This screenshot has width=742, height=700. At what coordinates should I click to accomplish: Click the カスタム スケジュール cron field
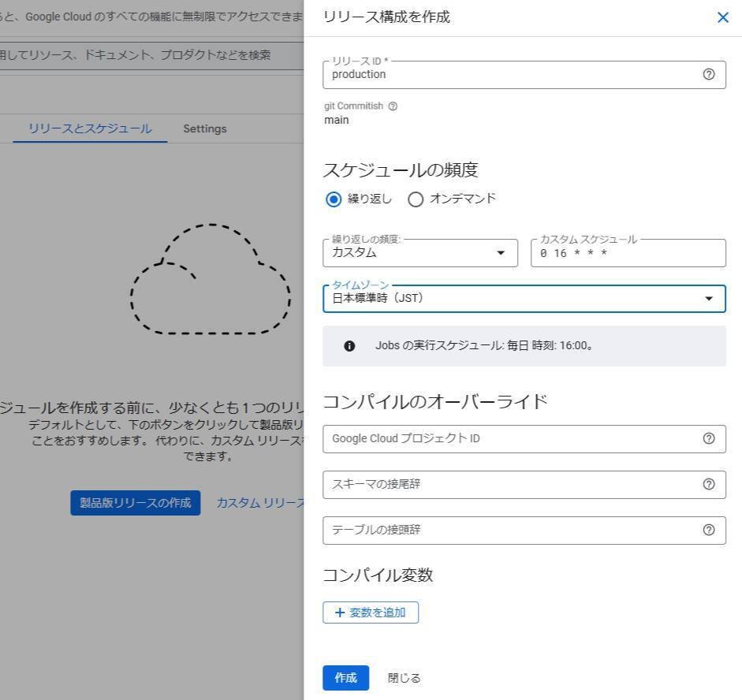(x=628, y=253)
